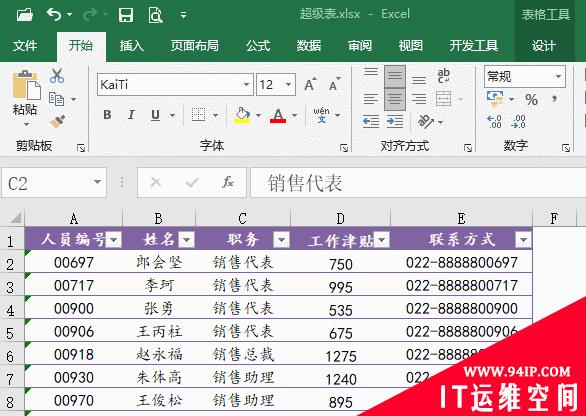Image resolution: width=586 pixels, height=416 pixels.
Task: Customize quick access toolbar arrow
Action: coord(183,15)
